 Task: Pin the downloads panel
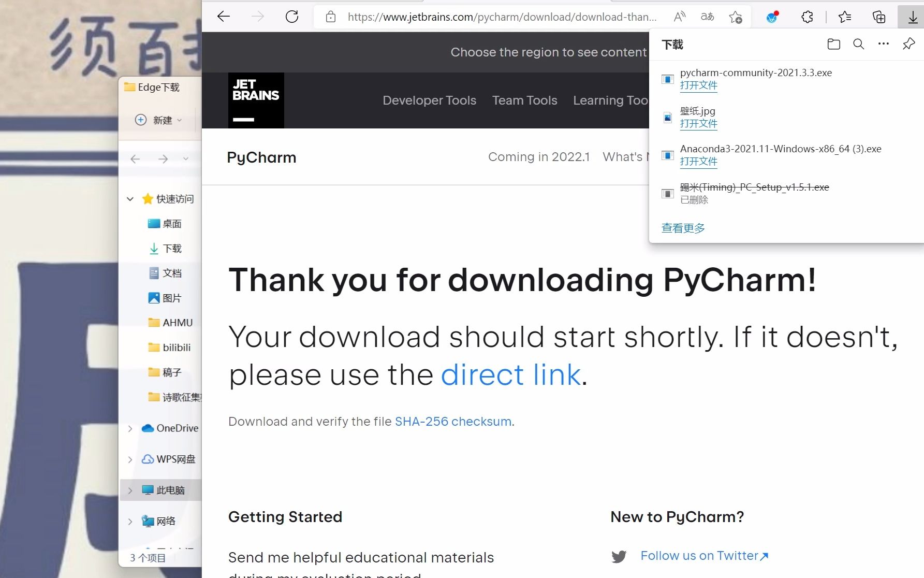coord(908,44)
